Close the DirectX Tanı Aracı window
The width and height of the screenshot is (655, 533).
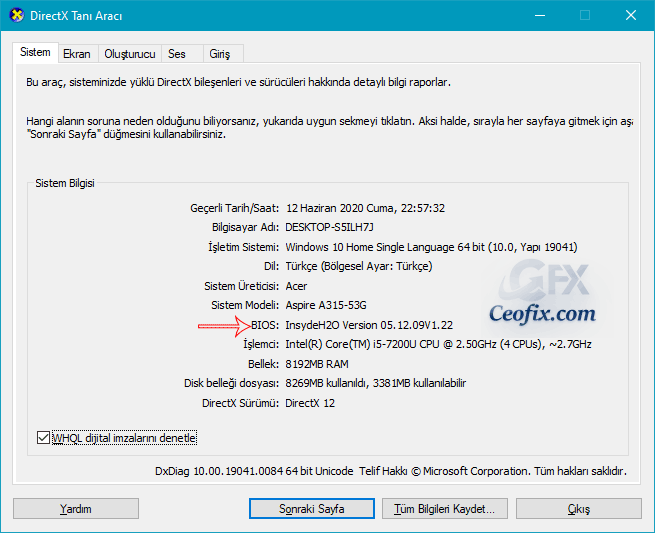[631, 15]
